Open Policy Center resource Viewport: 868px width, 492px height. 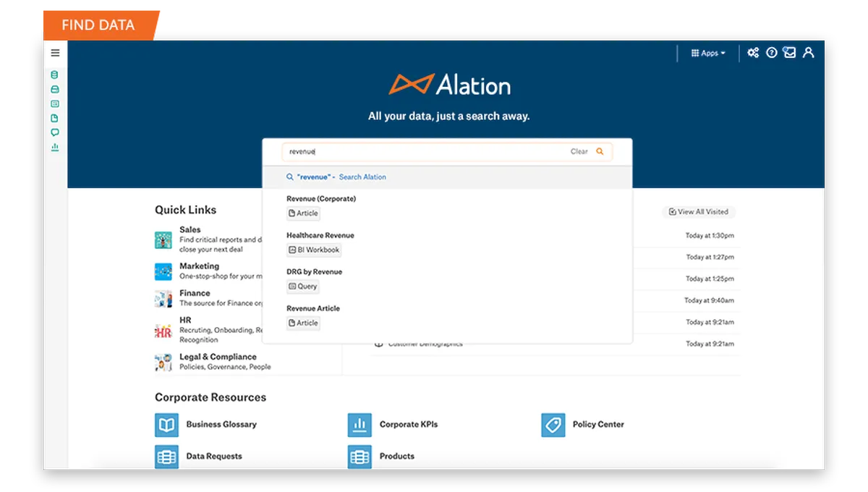pyautogui.click(x=598, y=425)
